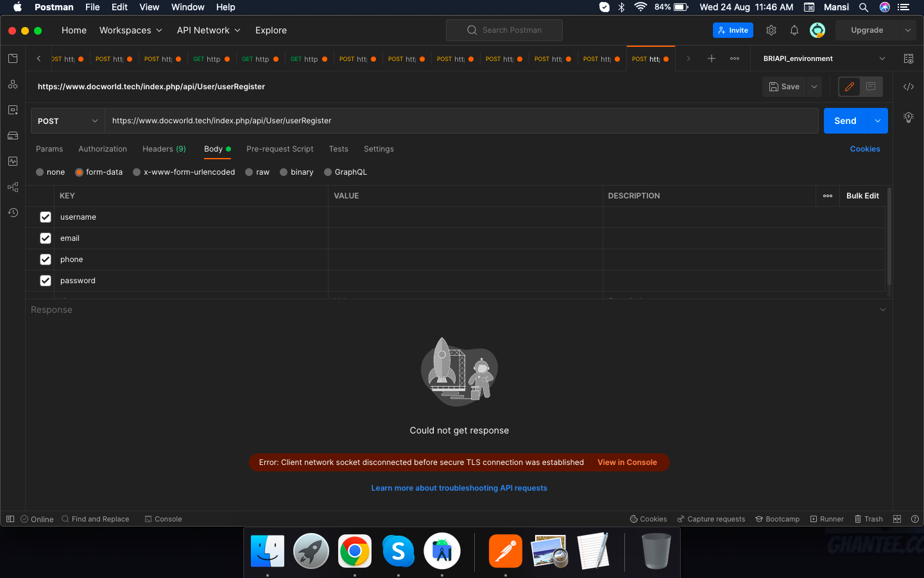Switch to the Authorization tab
Image resolution: width=924 pixels, height=578 pixels.
point(103,149)
